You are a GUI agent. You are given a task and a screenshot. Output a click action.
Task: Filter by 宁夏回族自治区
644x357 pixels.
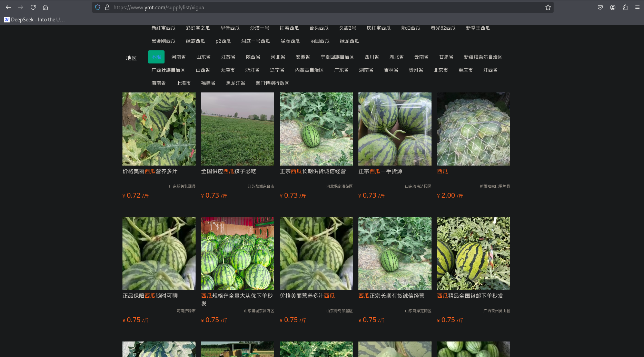point(337,57)
